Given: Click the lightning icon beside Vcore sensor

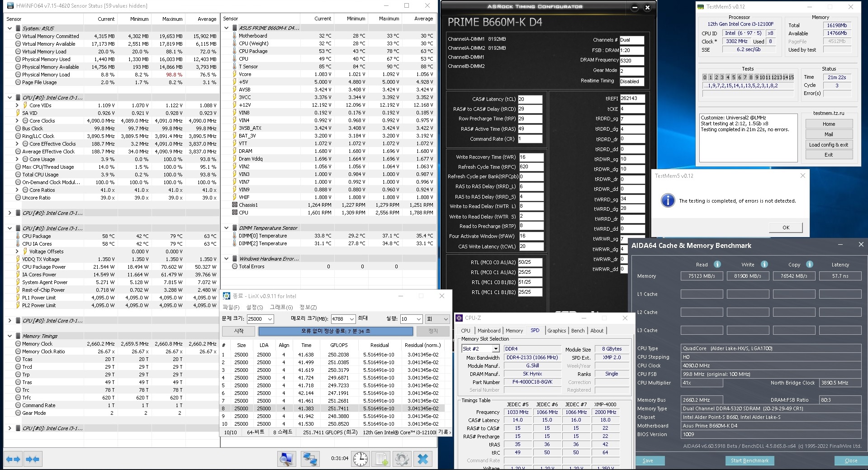Looking at the screenshot, I should tap(235, 74).
